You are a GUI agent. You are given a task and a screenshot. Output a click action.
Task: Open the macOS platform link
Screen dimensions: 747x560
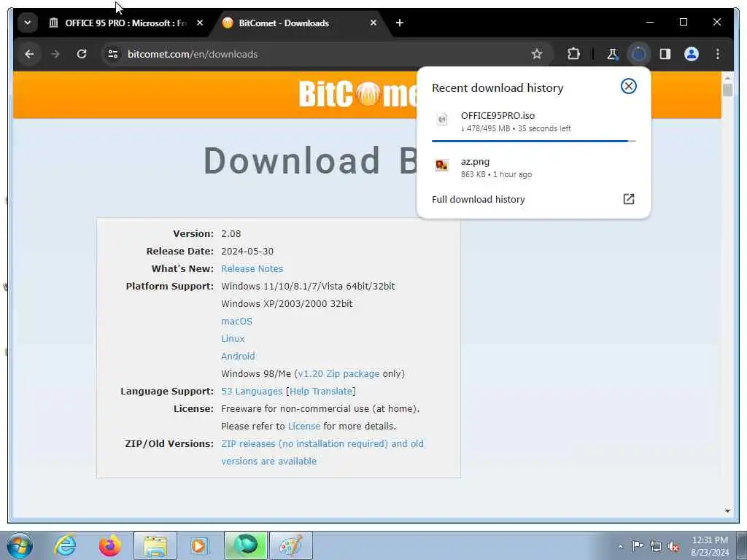coord(237,322)
